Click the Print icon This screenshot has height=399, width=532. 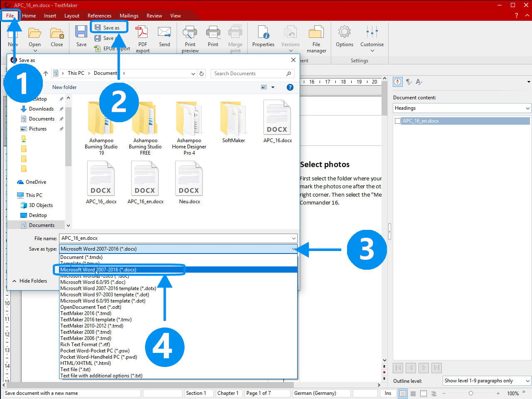(x=213, y=32)
